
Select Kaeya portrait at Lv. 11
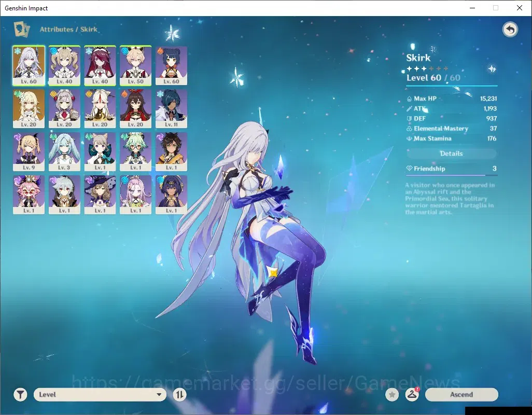pos(171,108)
